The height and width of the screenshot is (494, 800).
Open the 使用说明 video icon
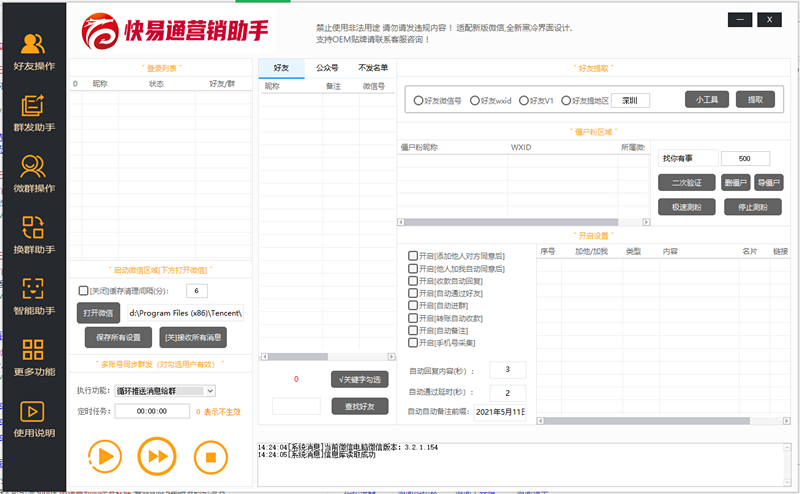[x=32, y=411]
